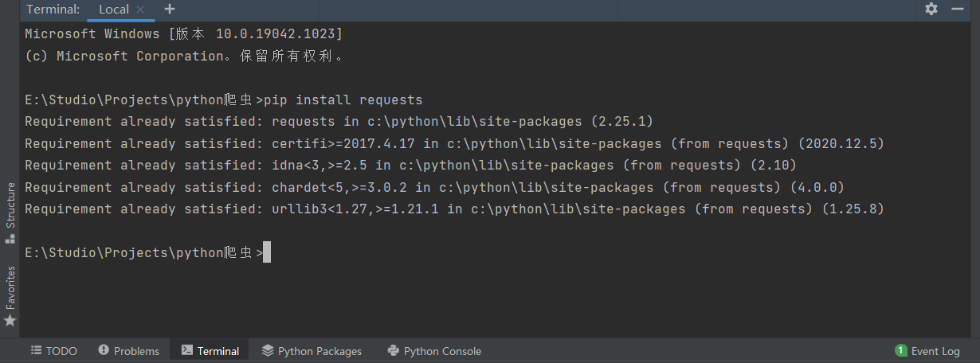The image size is (980, 363).
Task: Click the Problems warning icon
Action: pyautogui.click(x=104, y=351)
